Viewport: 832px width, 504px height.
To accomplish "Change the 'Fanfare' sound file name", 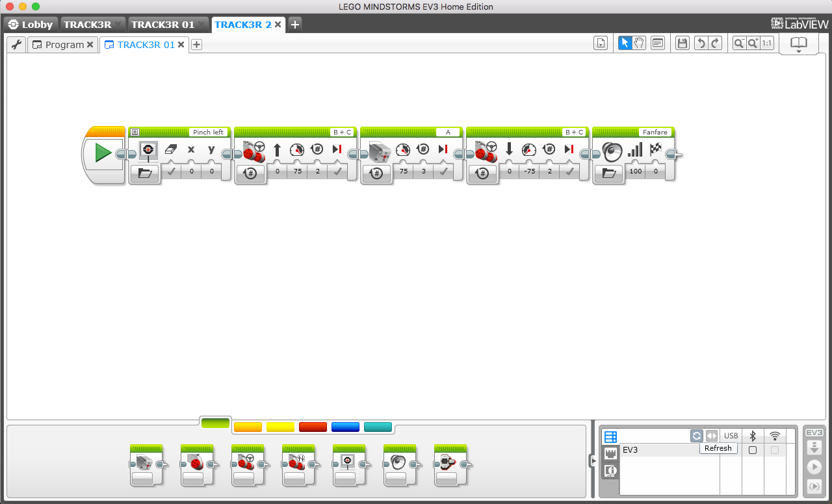I will pos(656,132).
